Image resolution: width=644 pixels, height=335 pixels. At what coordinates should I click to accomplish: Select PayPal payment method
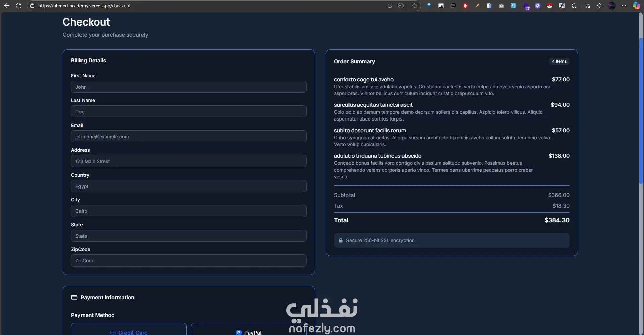click(x=249, y=329)
